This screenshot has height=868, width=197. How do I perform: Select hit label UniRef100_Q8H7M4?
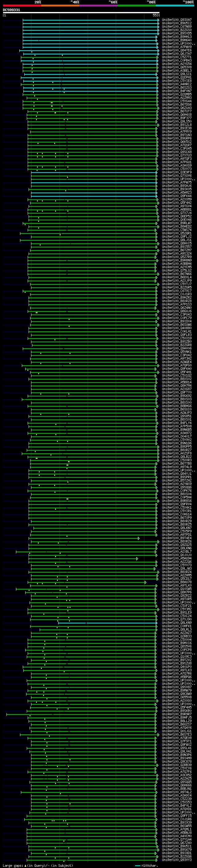177,386
